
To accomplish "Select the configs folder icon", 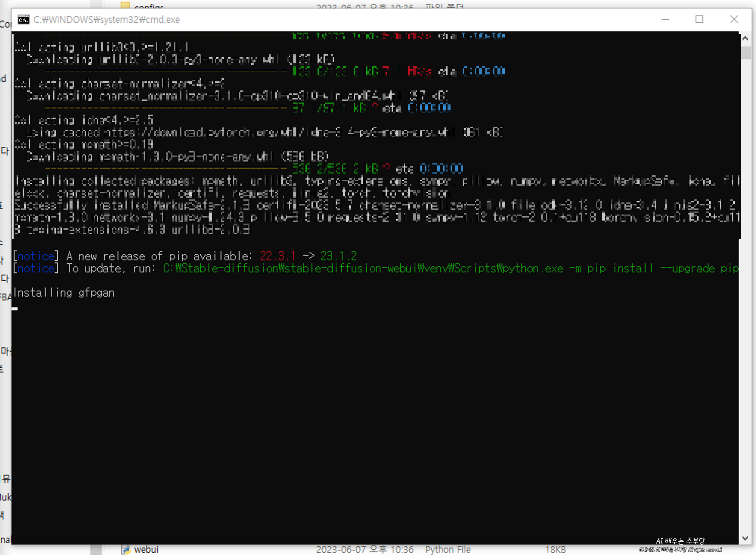I will [x=125, y=5].
